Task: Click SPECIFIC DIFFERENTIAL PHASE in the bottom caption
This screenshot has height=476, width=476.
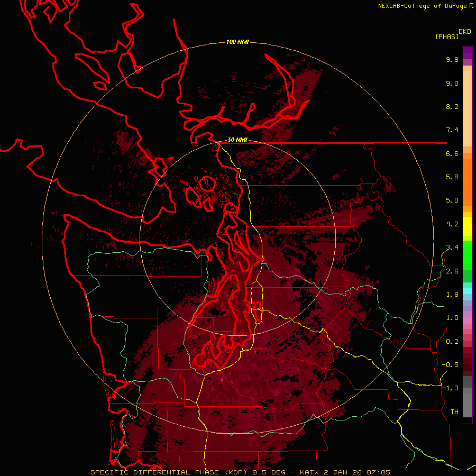Action: click(154, 472)
